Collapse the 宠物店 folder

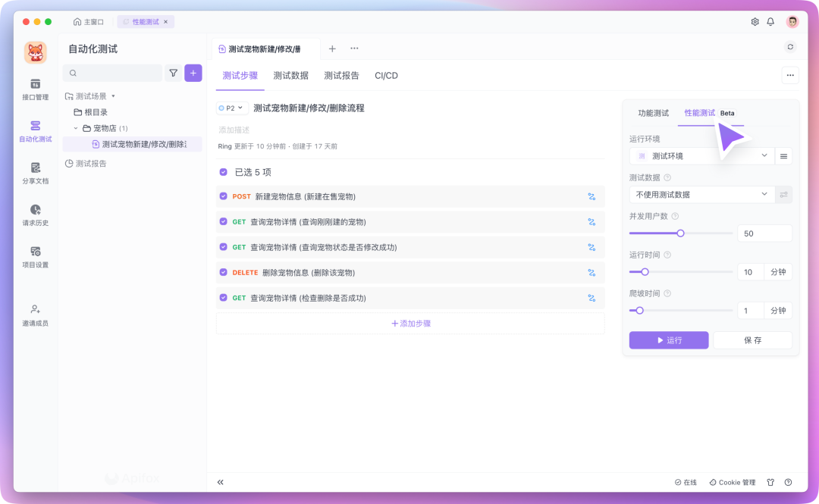[x=76, y=128]
